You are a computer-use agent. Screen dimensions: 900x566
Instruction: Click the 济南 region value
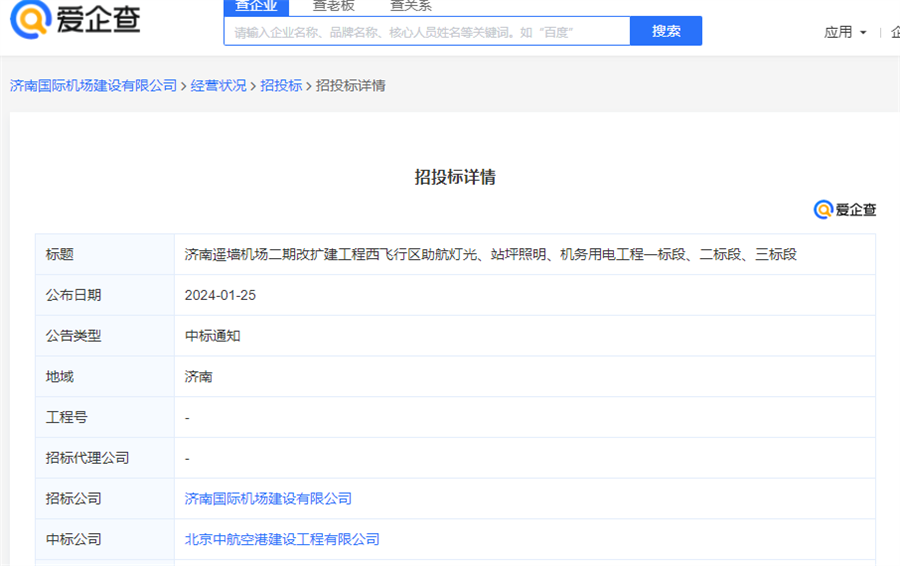coord(199,377)
